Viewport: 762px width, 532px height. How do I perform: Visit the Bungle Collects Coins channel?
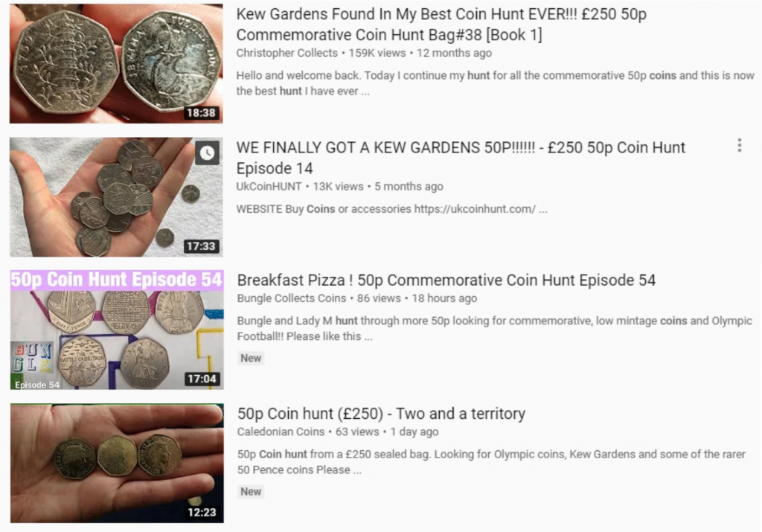pos(292,298)
